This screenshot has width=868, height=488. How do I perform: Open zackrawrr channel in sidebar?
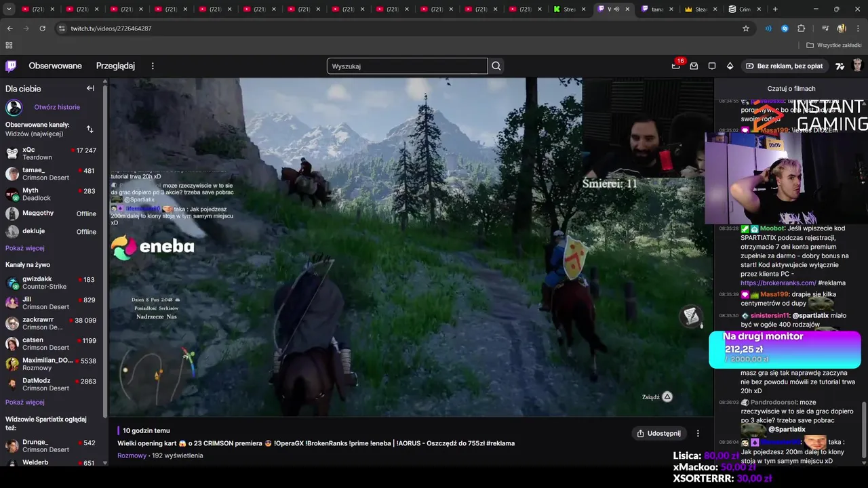51,323
